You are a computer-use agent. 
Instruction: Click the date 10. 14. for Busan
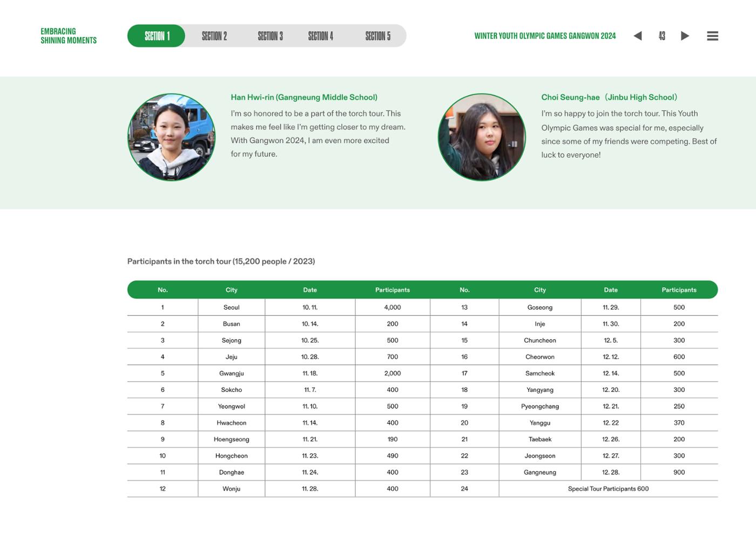310,324
